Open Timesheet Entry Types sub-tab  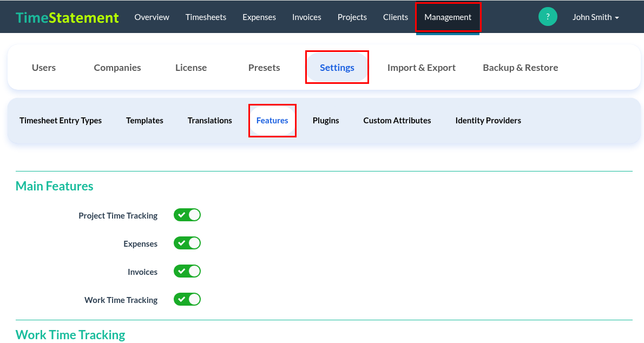[61, 120]
